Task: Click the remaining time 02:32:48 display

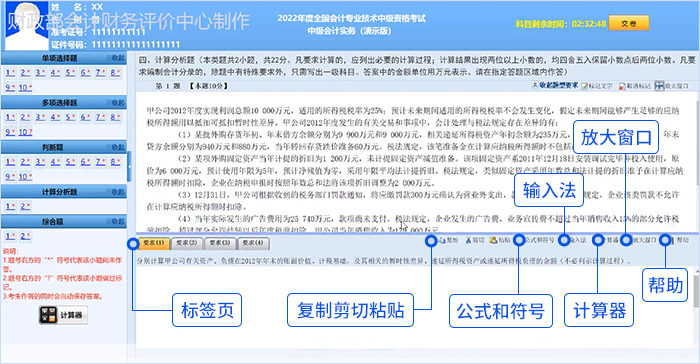Action: tap(589, 24)
